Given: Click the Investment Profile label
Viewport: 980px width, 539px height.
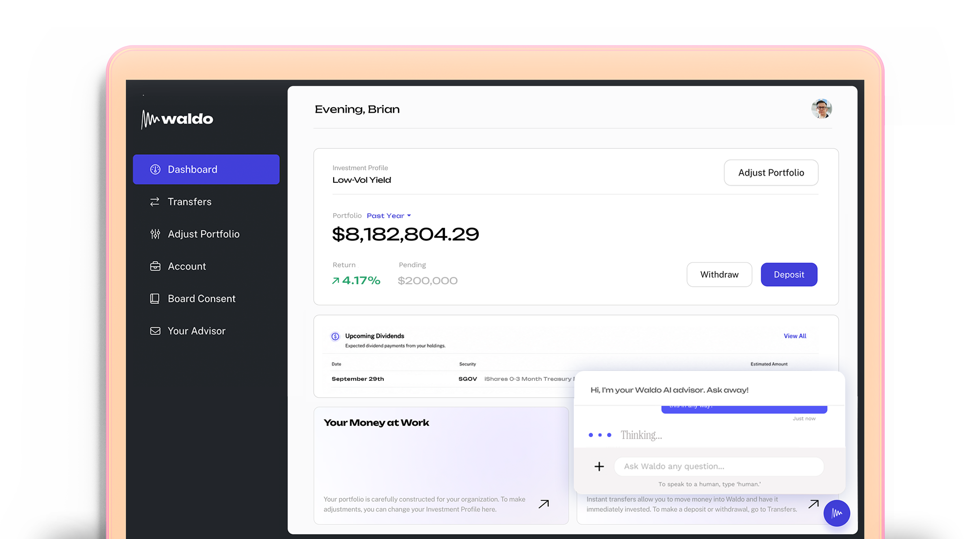Looking at the screenshot, I should (x=360, y=168).
